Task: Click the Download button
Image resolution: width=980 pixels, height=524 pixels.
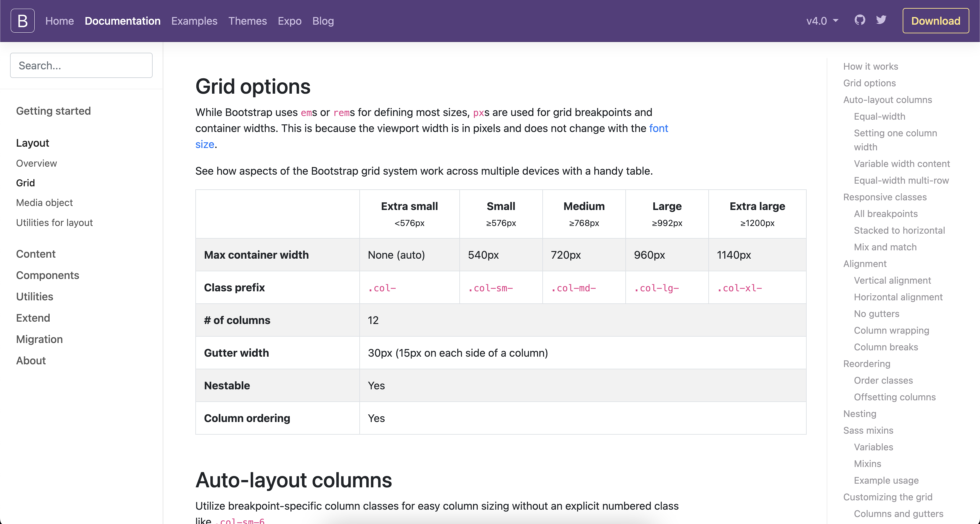Action: tap(935, 21)
